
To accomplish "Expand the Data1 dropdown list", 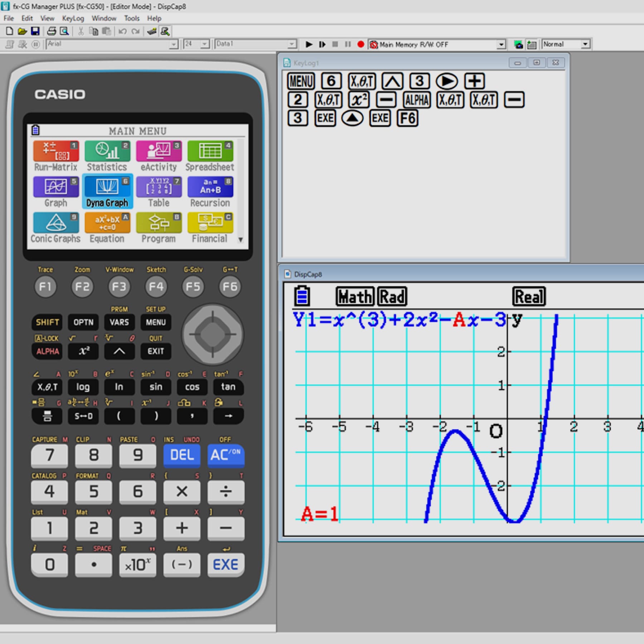I will click(292, 44).
